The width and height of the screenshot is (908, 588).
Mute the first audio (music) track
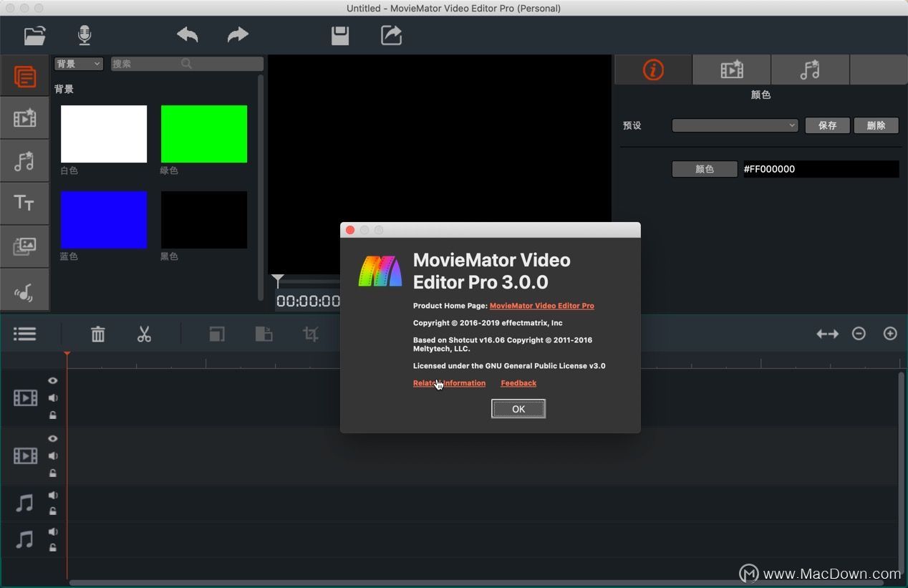tap(52, 495)
